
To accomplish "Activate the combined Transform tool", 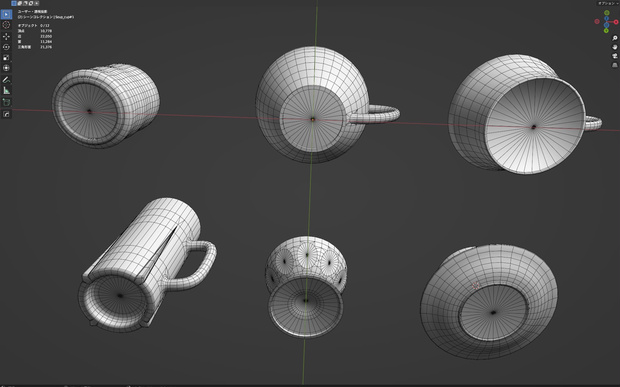I will pos(6,68).
